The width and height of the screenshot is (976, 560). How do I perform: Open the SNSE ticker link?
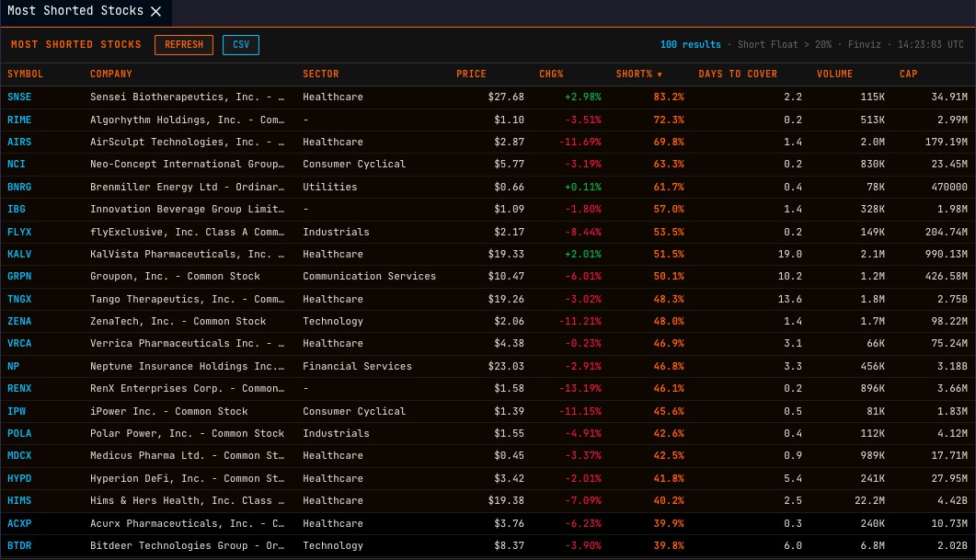point(19,97)
